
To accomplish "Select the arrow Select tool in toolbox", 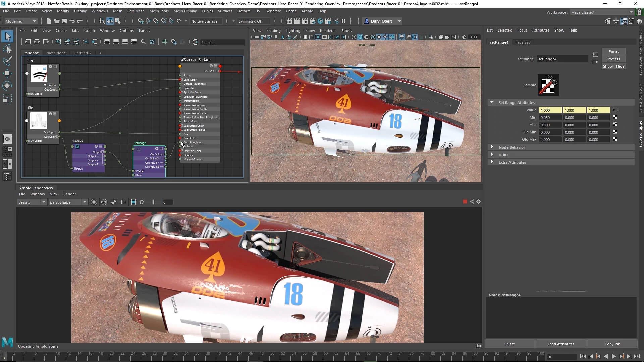I will pos(7,36).
